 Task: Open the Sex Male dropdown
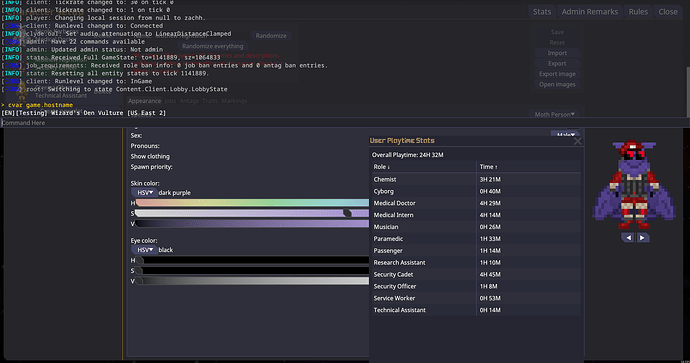[565, 135]
